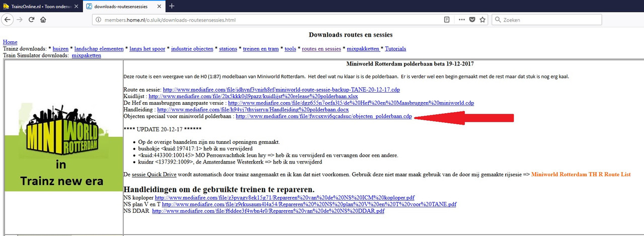The width and height of the screenshot is (644, 236).
Task: Open the Handleiding polderbaan docx link
Action: 253,109
